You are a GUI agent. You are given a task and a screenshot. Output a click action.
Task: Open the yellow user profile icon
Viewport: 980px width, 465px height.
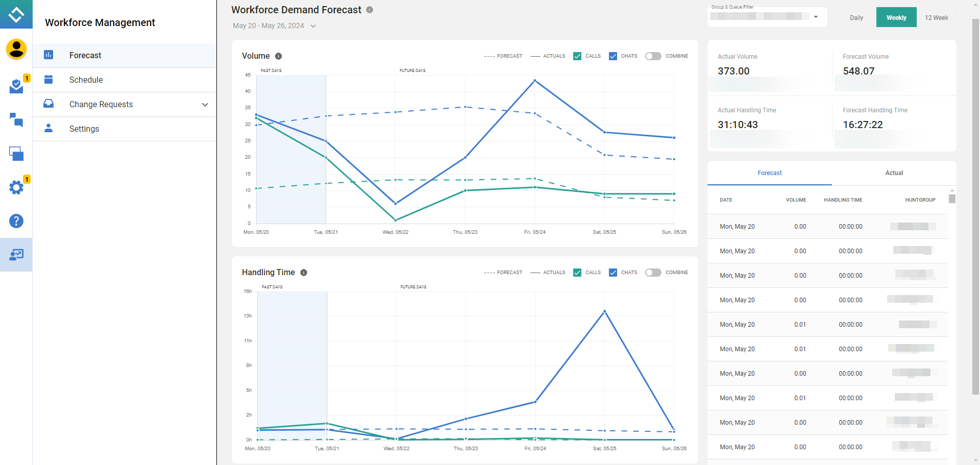(x=16, y=49)
